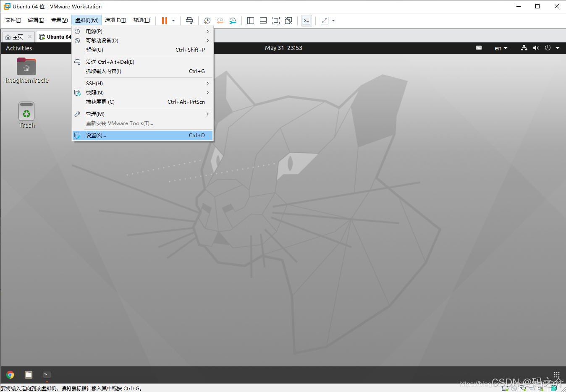Click the network icon in Ubuntu top bar

point(524,48)
